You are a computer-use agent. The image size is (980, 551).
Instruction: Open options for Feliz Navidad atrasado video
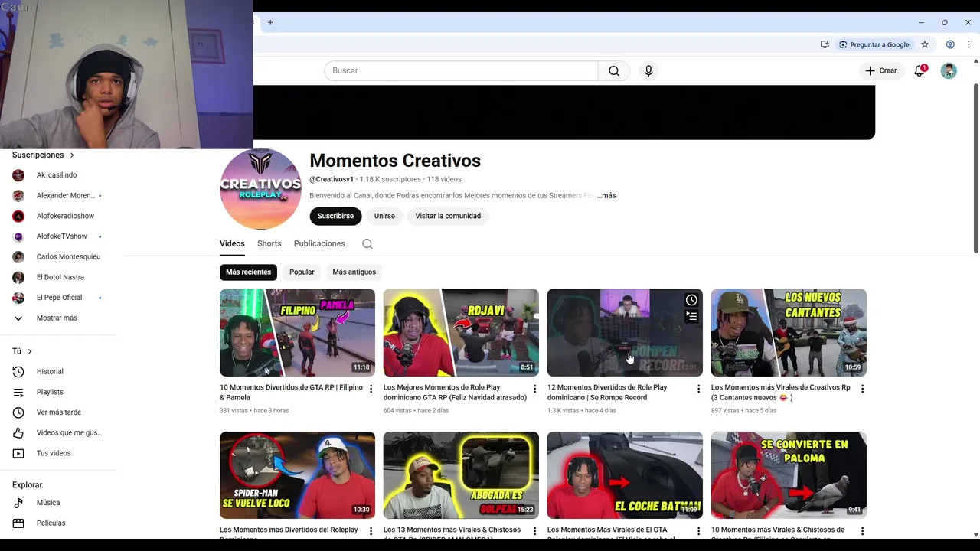534,389
